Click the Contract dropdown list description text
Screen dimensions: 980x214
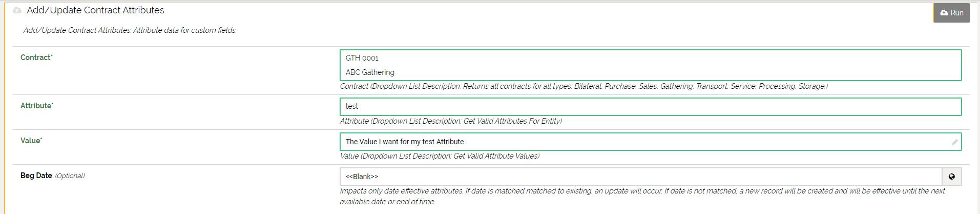pos(583,86)
